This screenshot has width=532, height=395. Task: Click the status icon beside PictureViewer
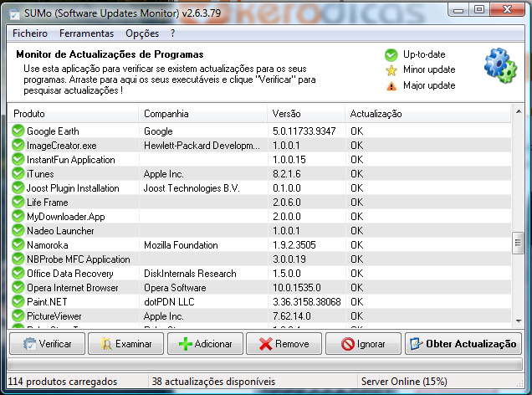(x=18, y=316)
